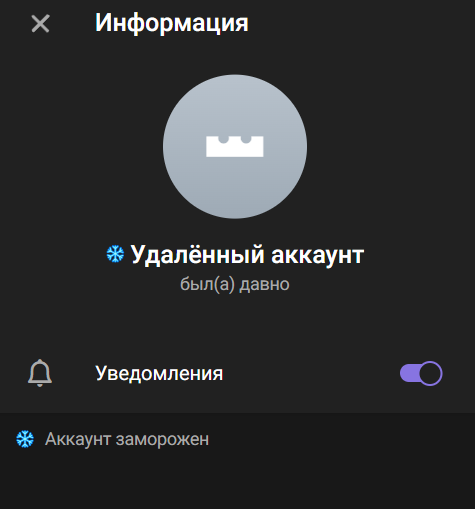Click the white ghost glyph inside the avatar
Image resolution: width=475 pixels, height=509 pixels.
[x=235, y=146]
